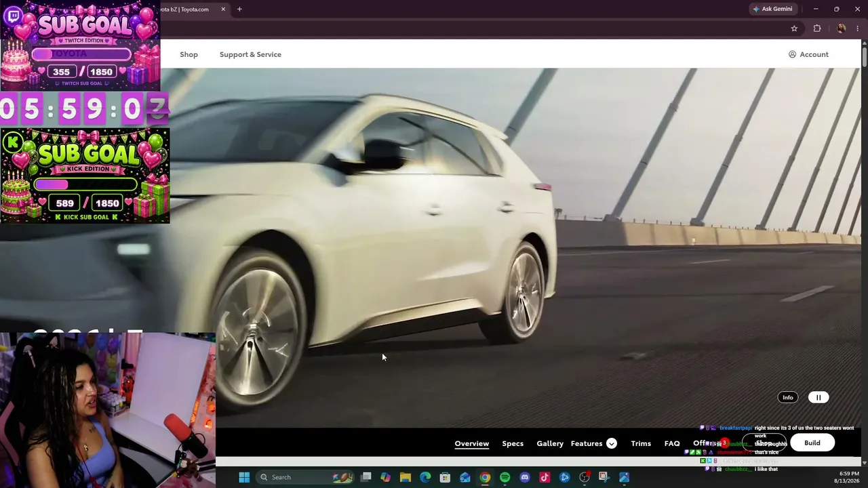
Task: Open Copilot from the taskbar
Action: tap(385, 477)
